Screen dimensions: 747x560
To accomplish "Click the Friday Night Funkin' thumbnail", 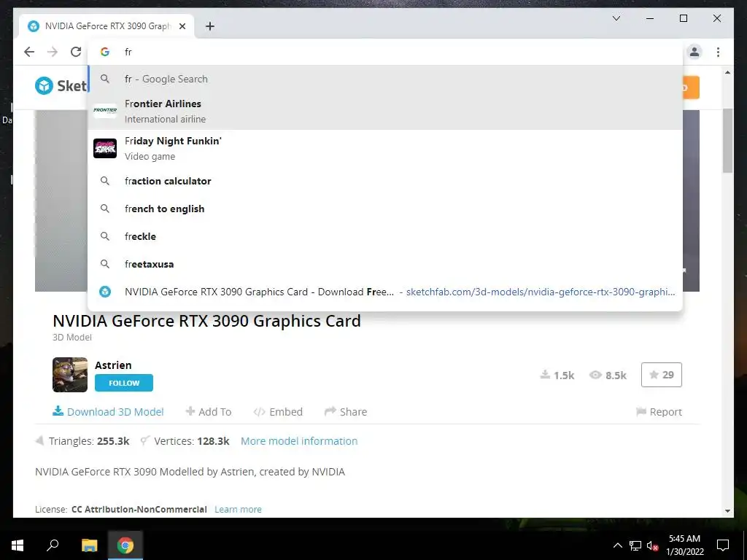I will click(105, 148).
